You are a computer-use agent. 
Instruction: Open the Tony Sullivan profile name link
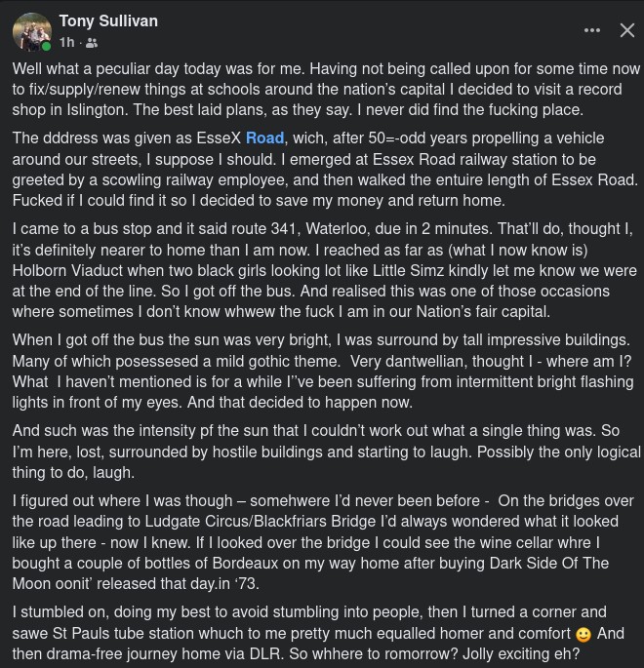pos(108,20)
